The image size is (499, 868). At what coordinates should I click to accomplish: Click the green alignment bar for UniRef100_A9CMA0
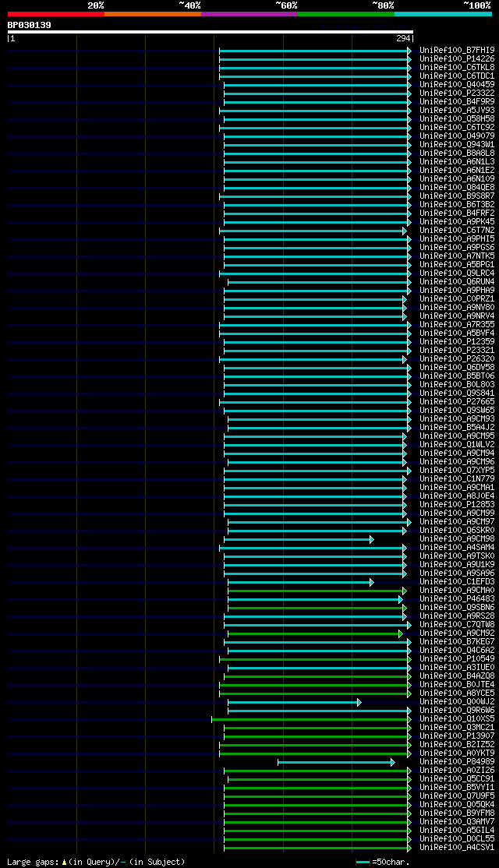(317, 591)
